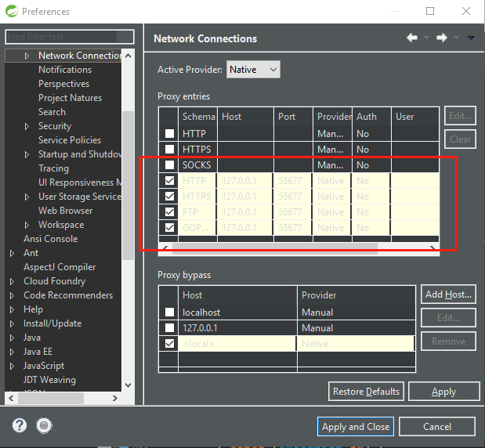This screenshot has width=485, height=448.
Task: Open JDT Weaving preferences
Action: click(x=49, y=380)
